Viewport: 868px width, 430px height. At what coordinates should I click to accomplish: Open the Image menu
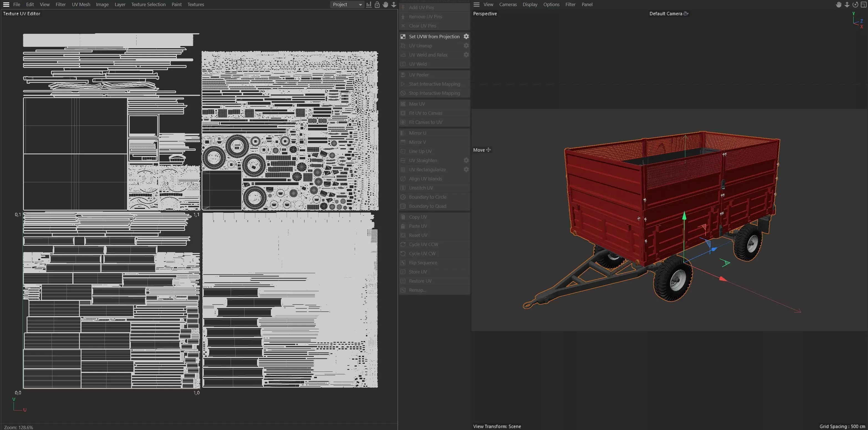tap(102, 4)
